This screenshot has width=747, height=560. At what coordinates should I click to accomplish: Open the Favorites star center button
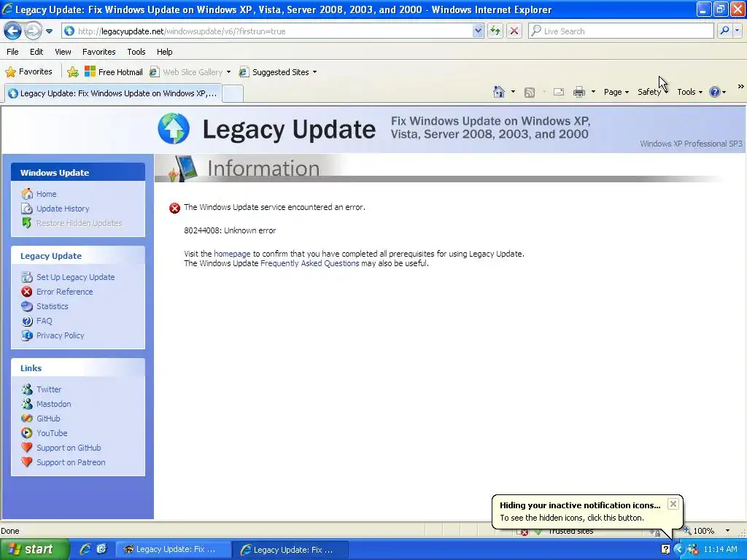point(28,72)
